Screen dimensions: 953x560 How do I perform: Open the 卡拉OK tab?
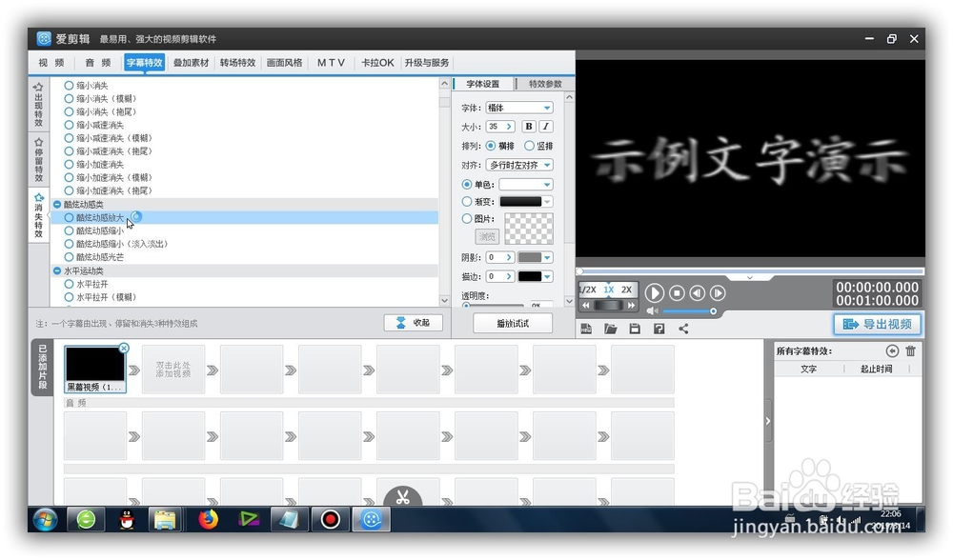pyautogui.click(x=377, y=63)
